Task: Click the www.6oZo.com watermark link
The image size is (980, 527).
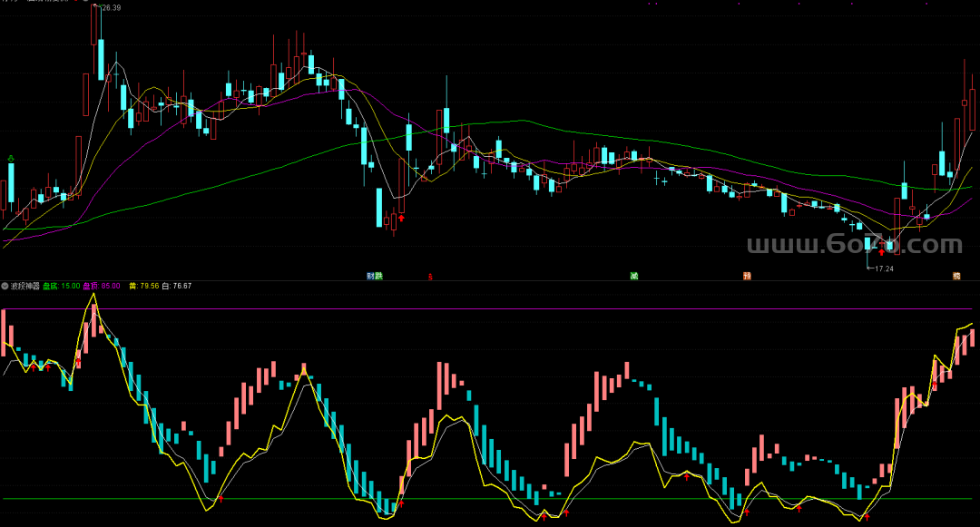Action: coord(853,245)
